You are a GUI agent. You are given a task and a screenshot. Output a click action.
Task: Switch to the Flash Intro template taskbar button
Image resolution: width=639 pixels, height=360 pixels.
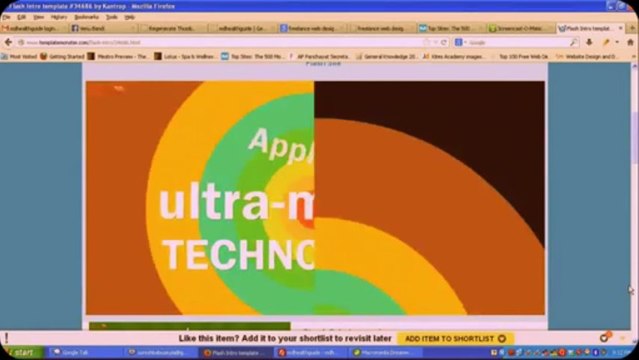point(234,352)
